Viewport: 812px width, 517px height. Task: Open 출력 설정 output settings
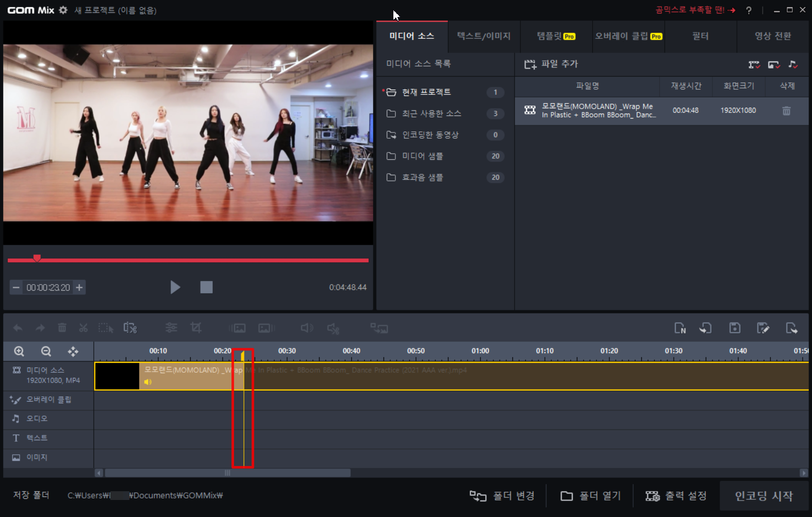[x=676, y=496]
